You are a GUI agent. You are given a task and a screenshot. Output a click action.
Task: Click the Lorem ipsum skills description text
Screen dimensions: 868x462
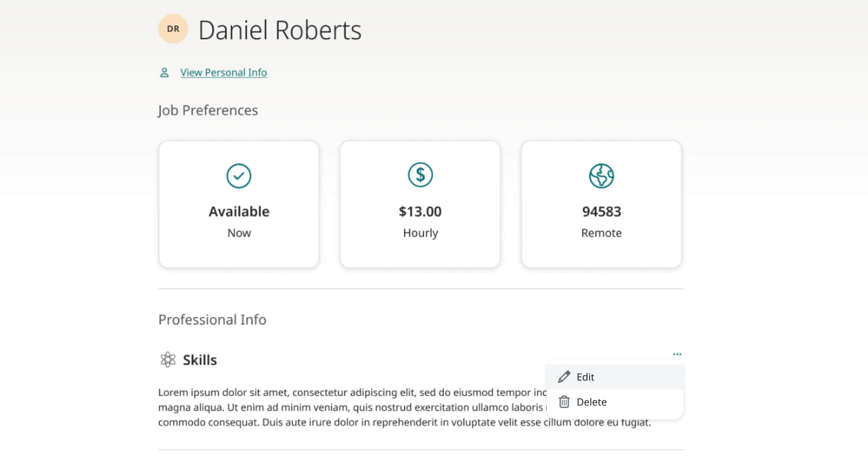point(405,407)
